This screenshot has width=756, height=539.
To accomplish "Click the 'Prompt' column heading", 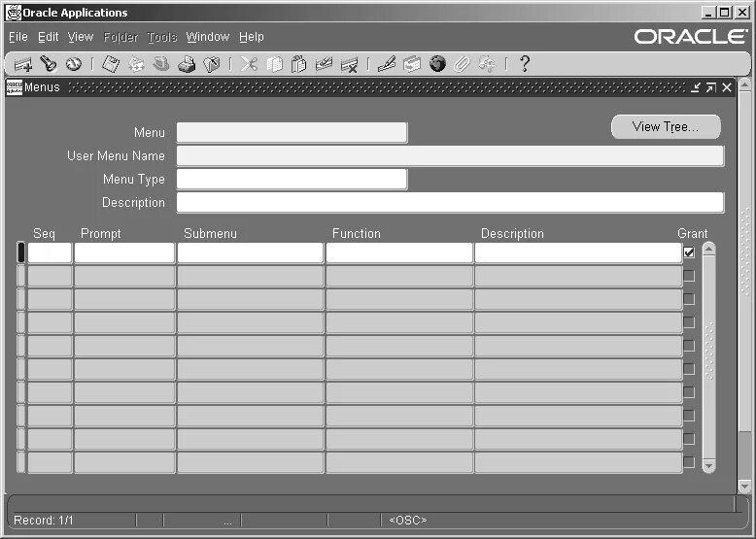I will coord(101,234).
